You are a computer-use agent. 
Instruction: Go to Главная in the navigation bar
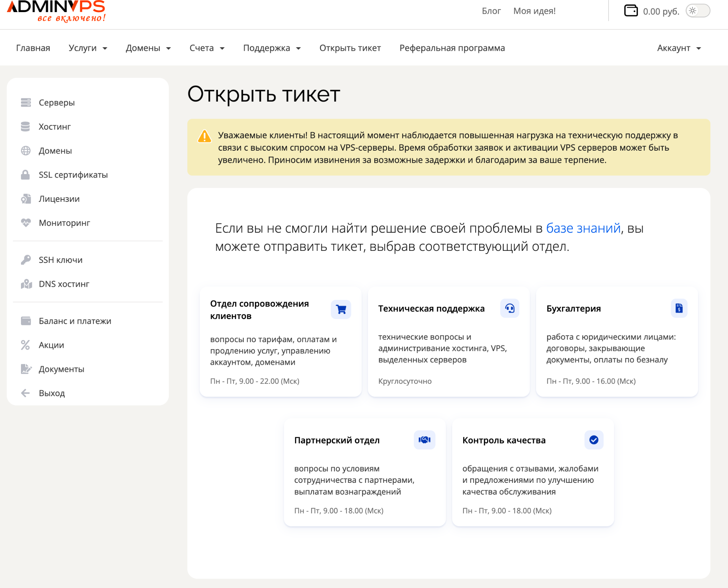click(x=33, y=48)
